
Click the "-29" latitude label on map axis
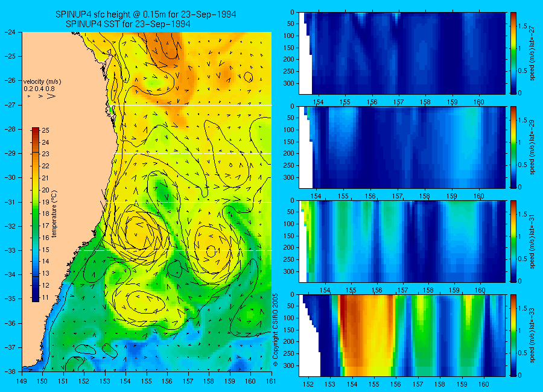[10, 153]
